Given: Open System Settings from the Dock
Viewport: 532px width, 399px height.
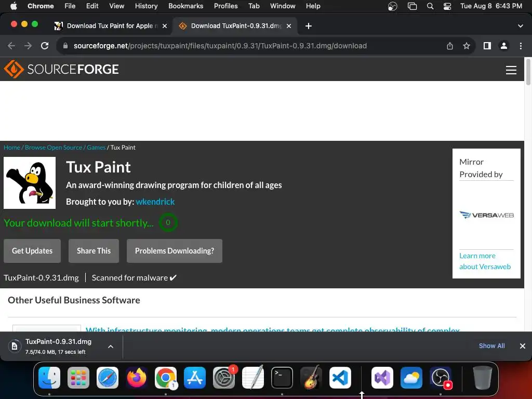Looking at the screenshot, I should (x=224, y=377).
